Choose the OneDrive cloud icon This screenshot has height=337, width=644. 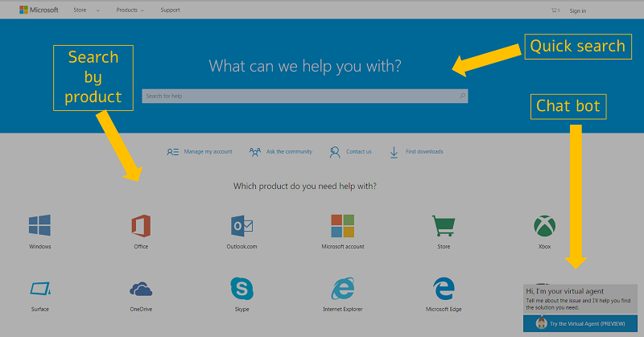[141, 289]
